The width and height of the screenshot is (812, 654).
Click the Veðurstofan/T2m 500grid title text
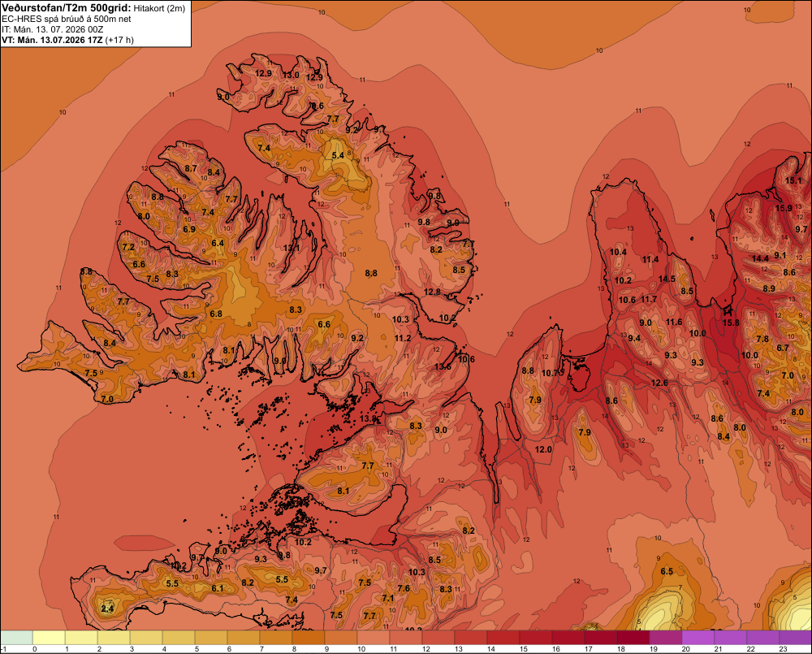click(67, 8)
